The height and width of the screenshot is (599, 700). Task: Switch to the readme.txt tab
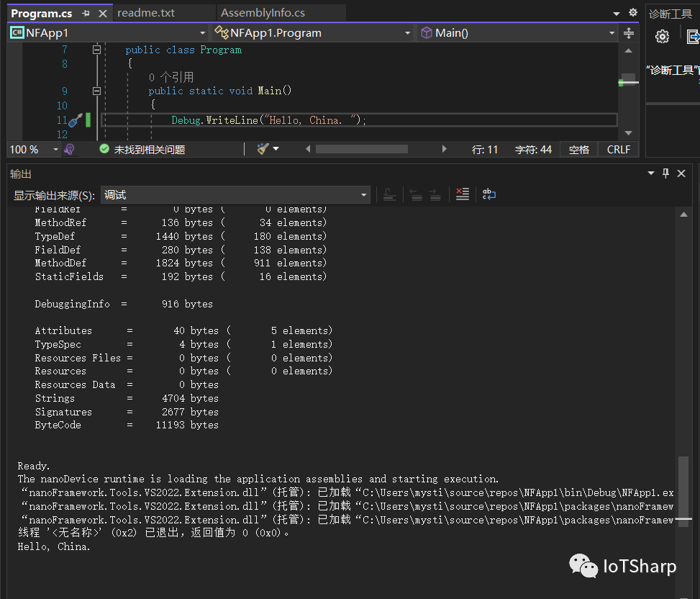tap(146, 13)
